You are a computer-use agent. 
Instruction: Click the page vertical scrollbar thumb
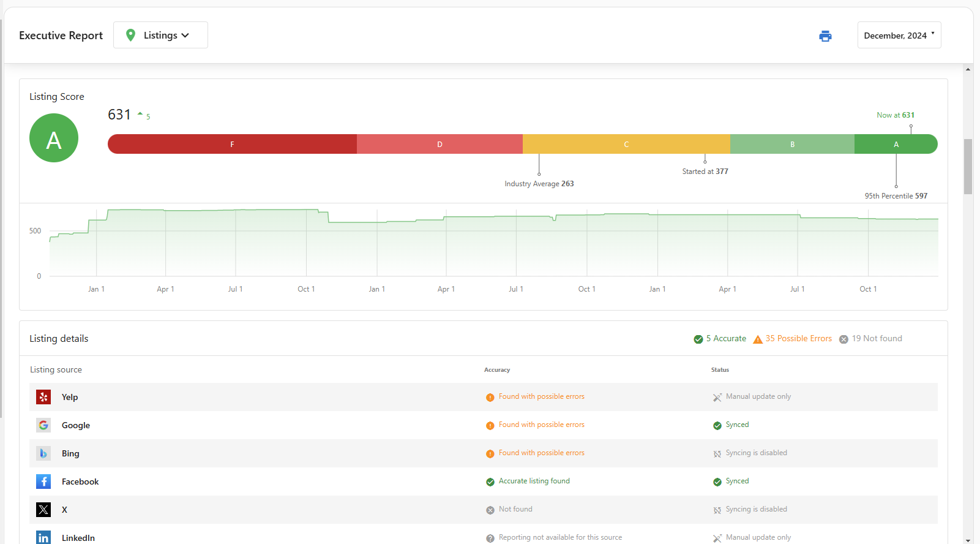click(x=968, y=166)
